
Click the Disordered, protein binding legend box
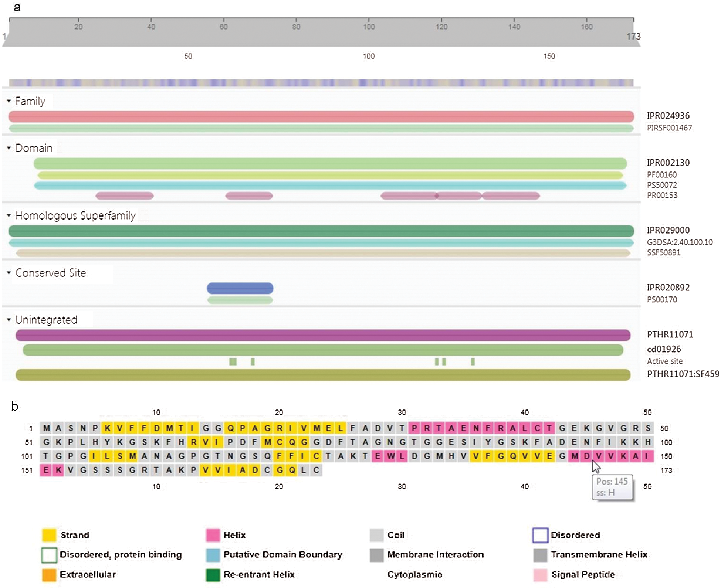[x=49, y=555]
